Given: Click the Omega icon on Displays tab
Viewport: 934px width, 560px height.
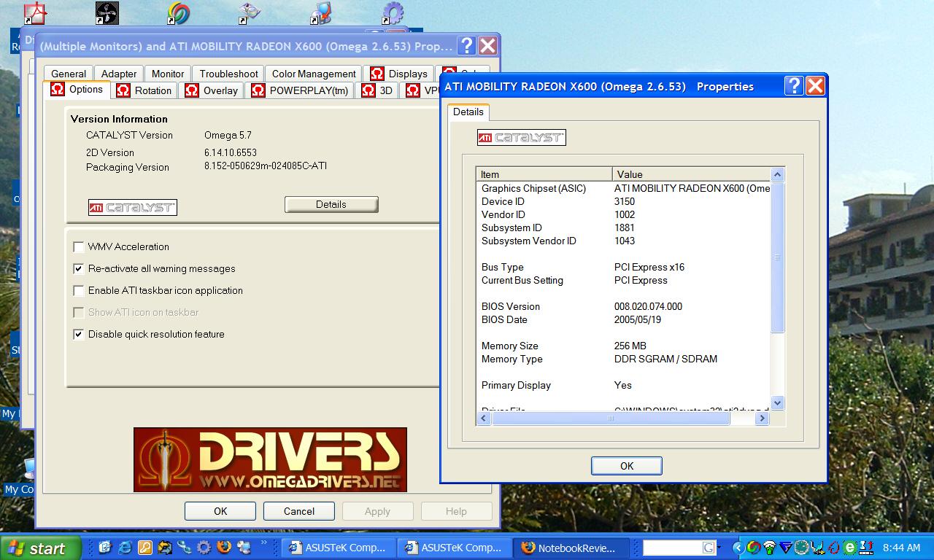Looking at the screenshot, I should [377, 74].
